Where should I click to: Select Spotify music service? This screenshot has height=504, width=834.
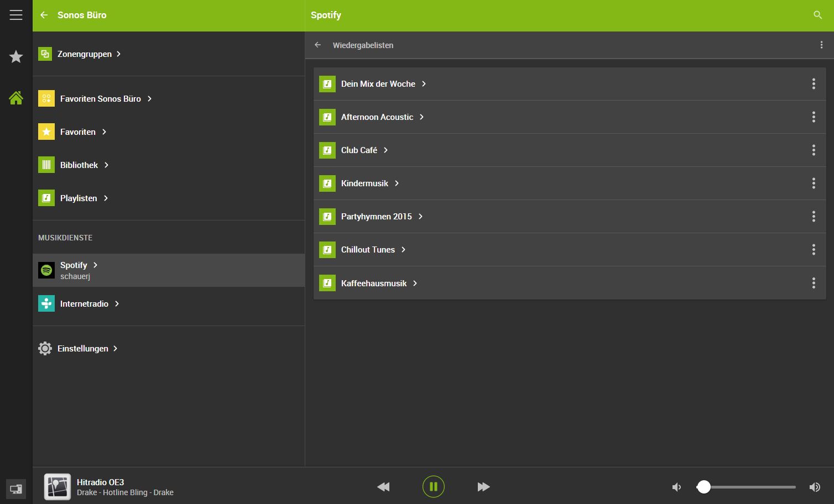click(169, 270)
